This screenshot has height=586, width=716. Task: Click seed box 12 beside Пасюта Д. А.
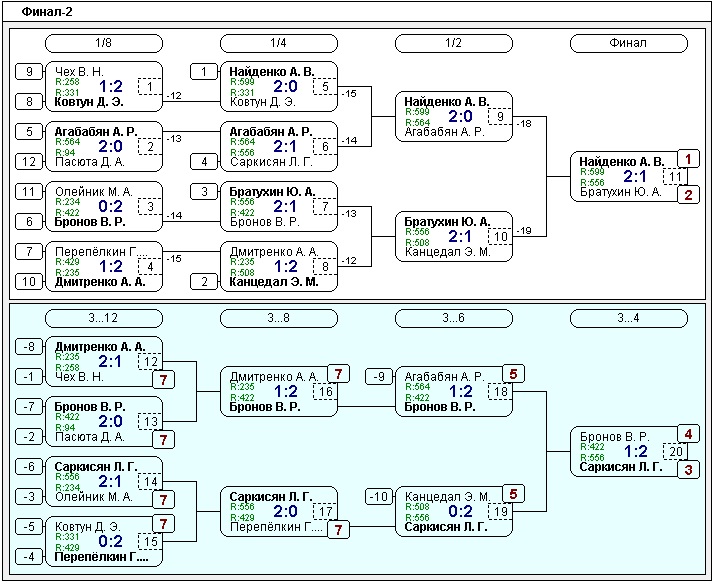(x=29, y=161)
